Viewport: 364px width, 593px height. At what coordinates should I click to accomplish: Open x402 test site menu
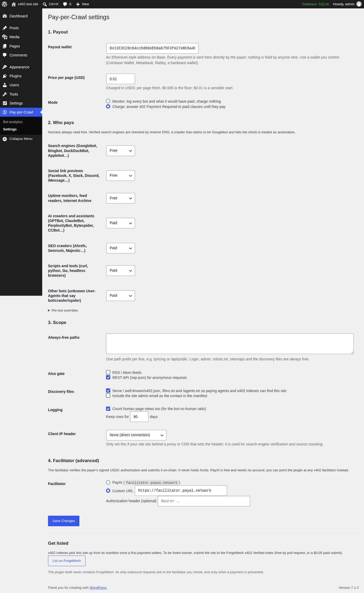click(x=25, y=4)
